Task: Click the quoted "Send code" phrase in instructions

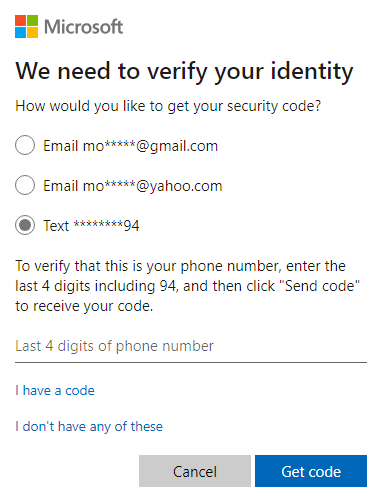Action: click(322, 286)
